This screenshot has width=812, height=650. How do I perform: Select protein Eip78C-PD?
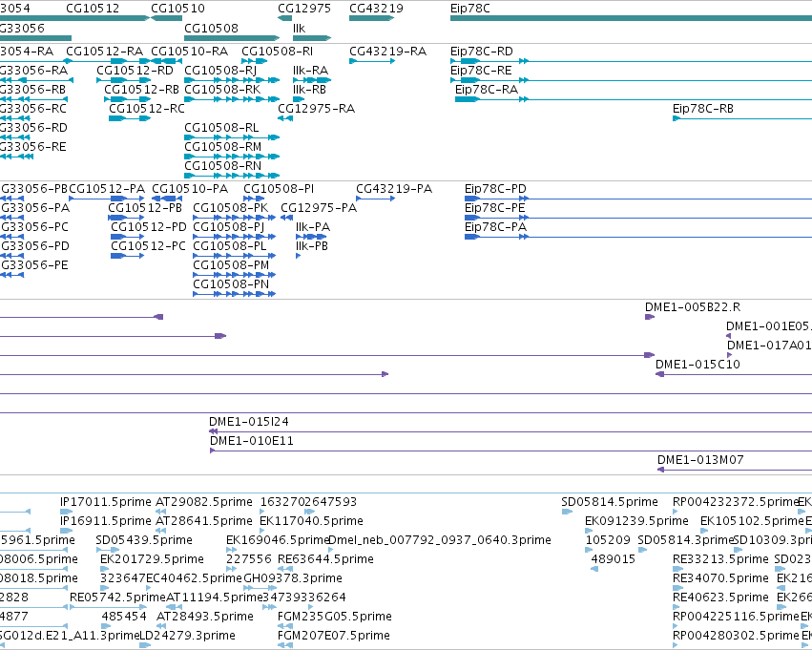pos(495,189)
